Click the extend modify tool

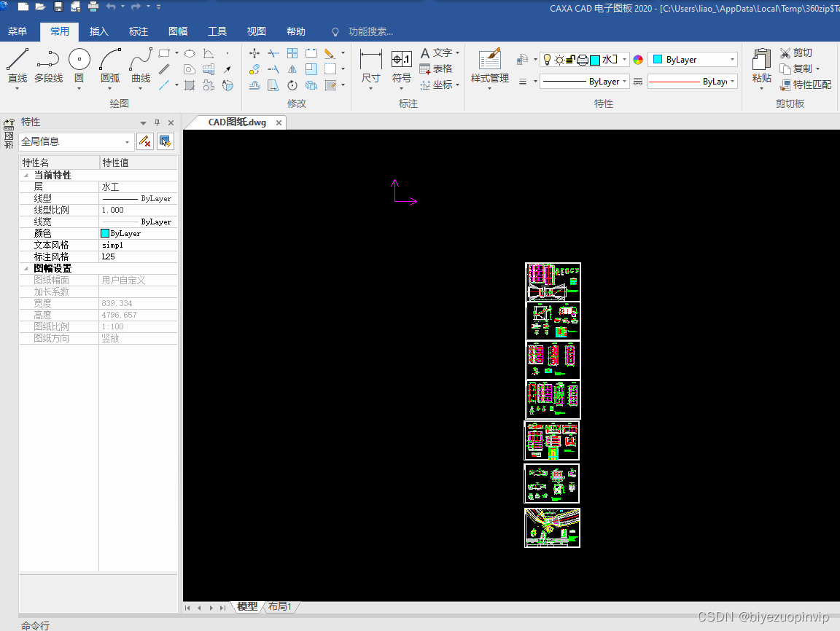pyautogui.click(x=273, y=69)
